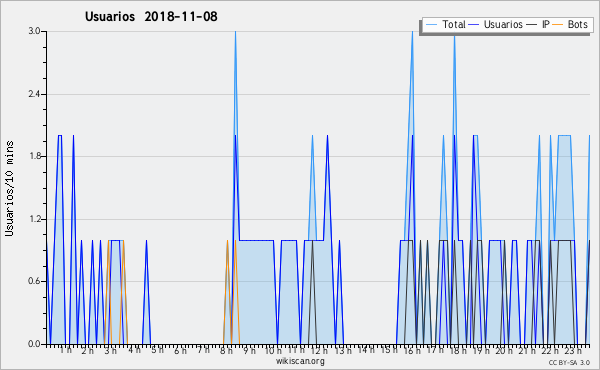This screenshot has width=600, height=370.
Task: Click the '5 h' x-axis label
Action: click(157, 350)
